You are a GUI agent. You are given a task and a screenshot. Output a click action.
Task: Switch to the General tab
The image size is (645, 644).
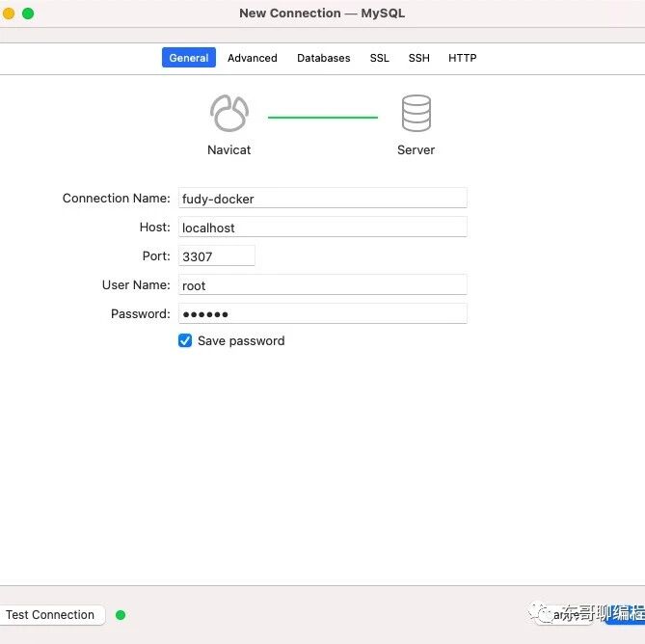(188, 58)
